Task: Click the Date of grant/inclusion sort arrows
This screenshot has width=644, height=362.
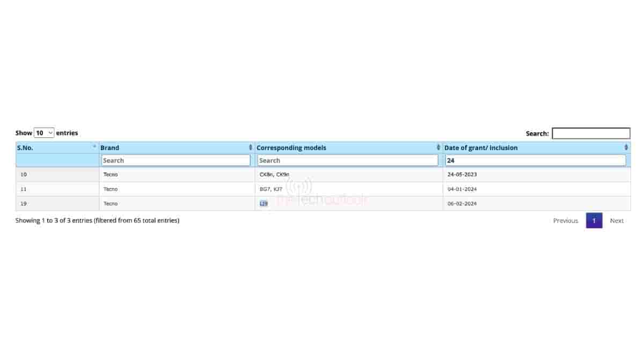Action: tap(626, 147)
